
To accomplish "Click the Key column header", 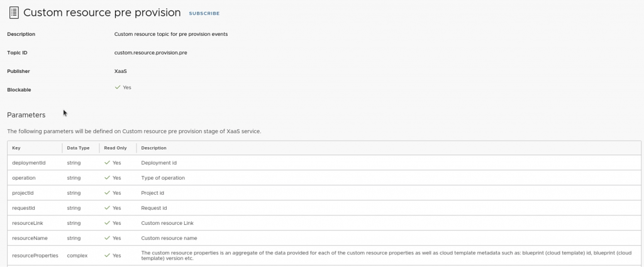I will tap(16, 148).
